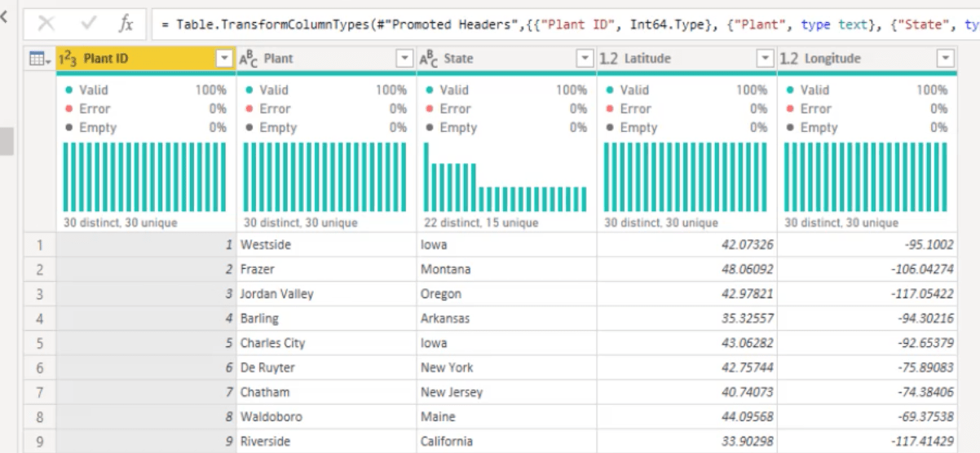980x453 pixels.
Task: Change Plant column data type icon
Action: click(x=249, y=59)
